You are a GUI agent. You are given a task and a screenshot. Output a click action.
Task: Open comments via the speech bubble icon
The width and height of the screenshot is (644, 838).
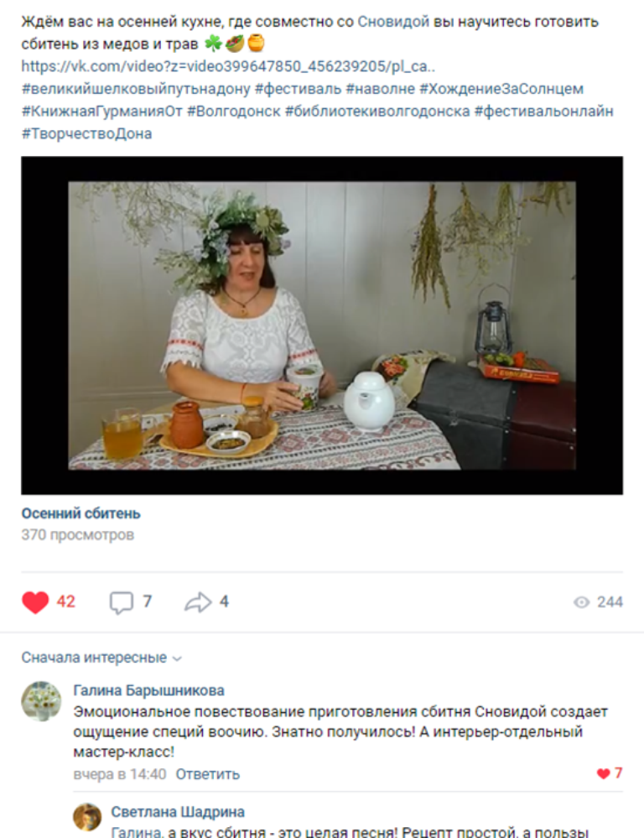pyautogui.click(x=122, y=603)
